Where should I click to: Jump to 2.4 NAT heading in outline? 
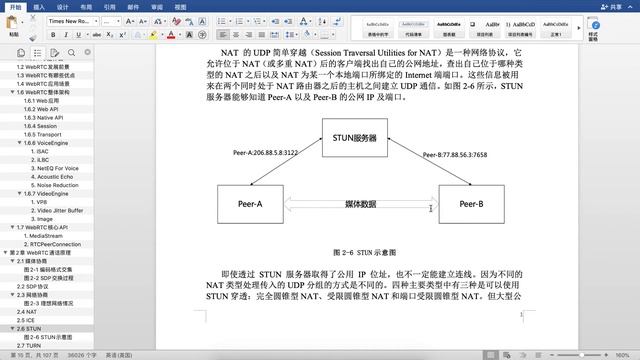click(27, 312)
